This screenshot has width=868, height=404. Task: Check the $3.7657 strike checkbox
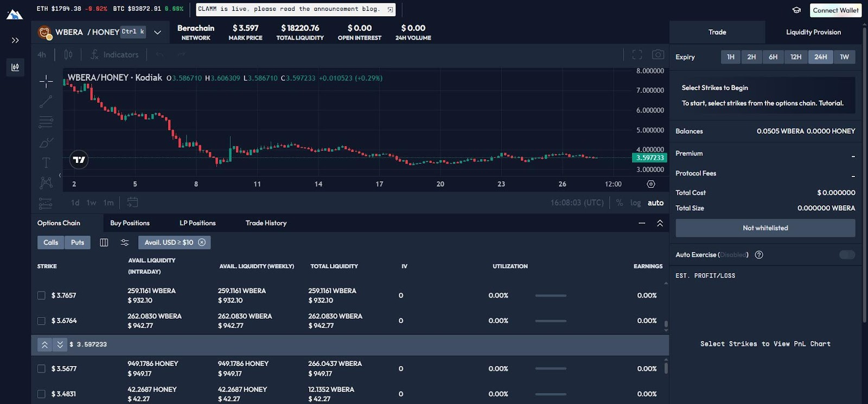41,295
